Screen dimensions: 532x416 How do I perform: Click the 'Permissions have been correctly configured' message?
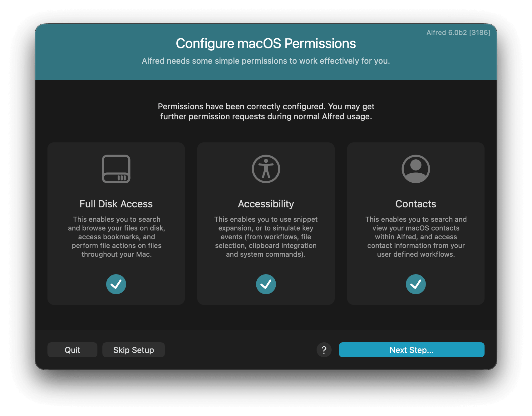[266, 111]
